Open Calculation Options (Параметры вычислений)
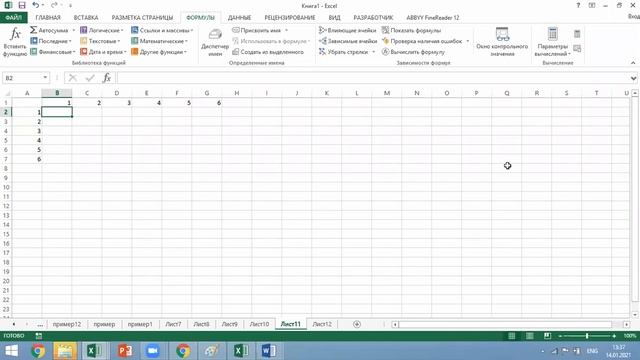Image resolution: width=640 pixels, height=360 pixels. pyautogui.click(x=552, y=42)
